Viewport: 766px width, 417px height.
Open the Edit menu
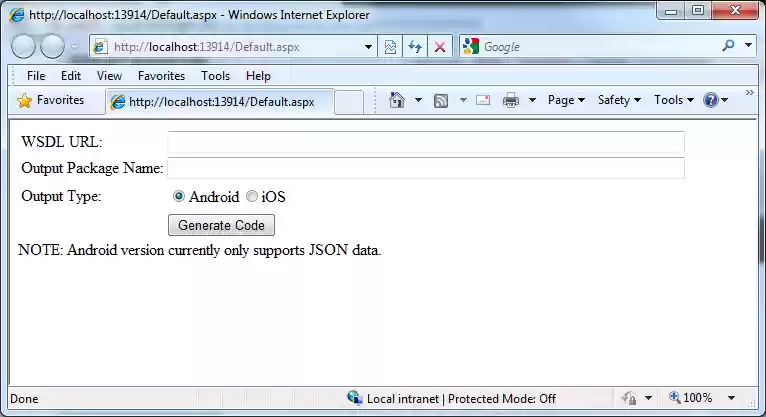click(x=71, y=76)
